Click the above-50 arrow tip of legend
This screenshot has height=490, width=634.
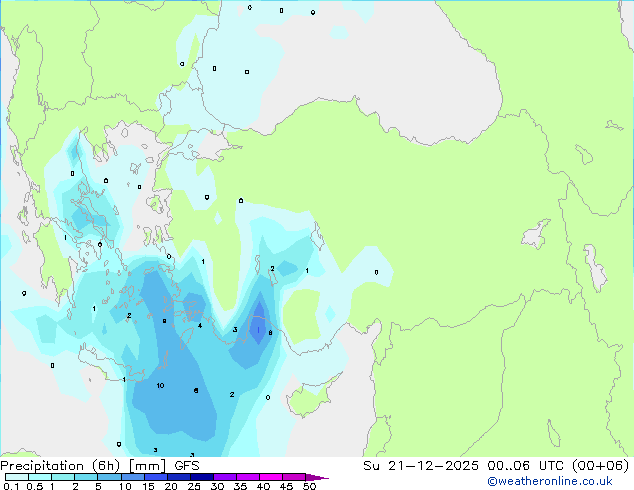(317, 477)
